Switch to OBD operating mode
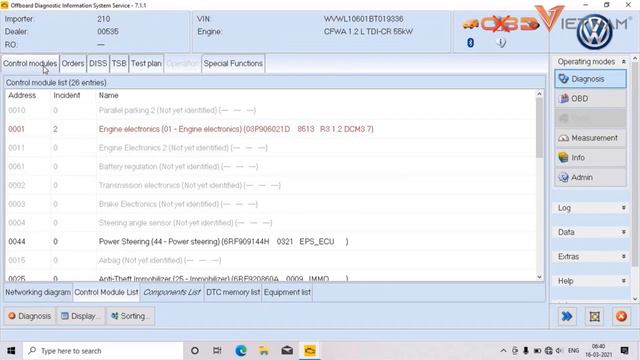 tap(590, 98)
